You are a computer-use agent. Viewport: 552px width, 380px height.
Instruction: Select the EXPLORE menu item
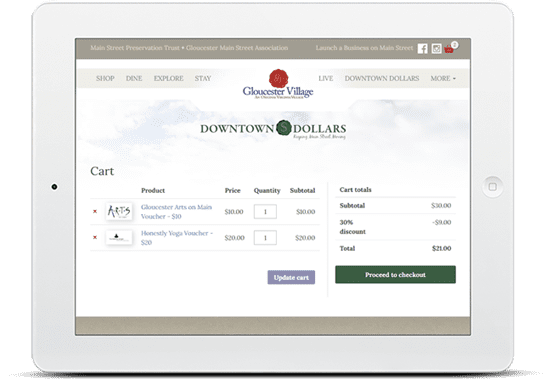tap(169, 78)
